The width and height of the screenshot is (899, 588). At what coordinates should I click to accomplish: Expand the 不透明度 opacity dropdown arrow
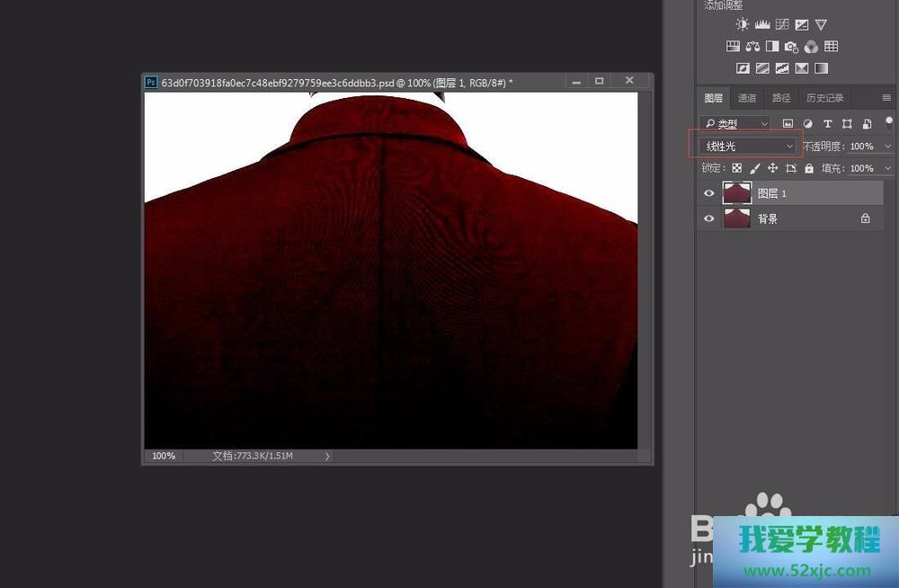click(x=888, y=147)
